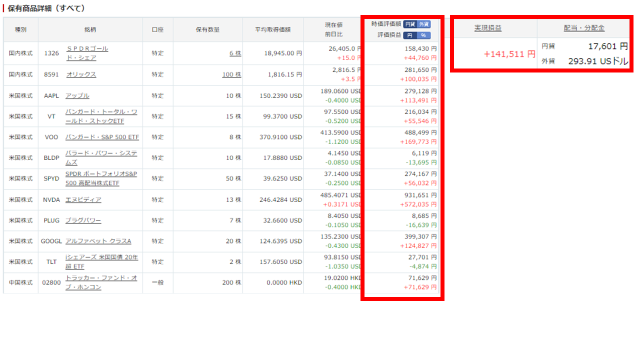Screen dimensions: 640x360
Task: Open バンガード・トータル・ワールド・ストックETF link
Action: click(x=102, y=116)
